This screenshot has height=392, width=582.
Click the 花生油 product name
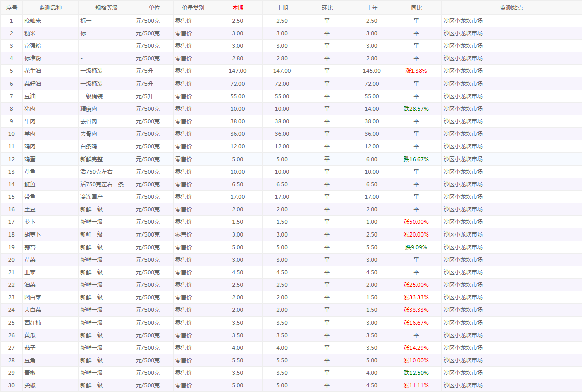(33, 71)
